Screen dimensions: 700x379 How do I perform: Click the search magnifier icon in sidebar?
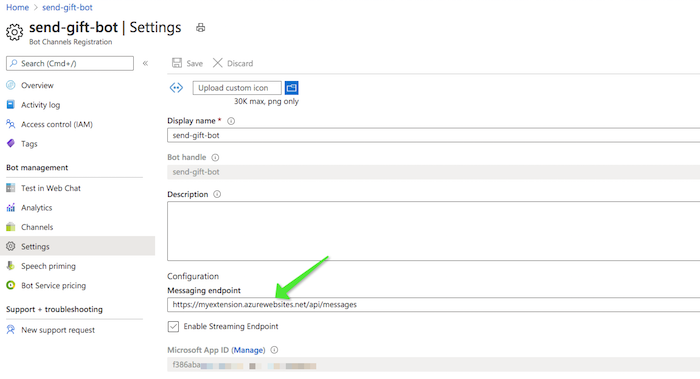tap(14, 63)
